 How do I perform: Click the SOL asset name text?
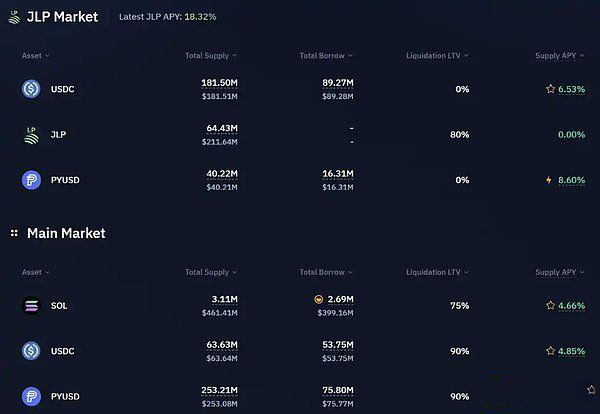[59, 305]
